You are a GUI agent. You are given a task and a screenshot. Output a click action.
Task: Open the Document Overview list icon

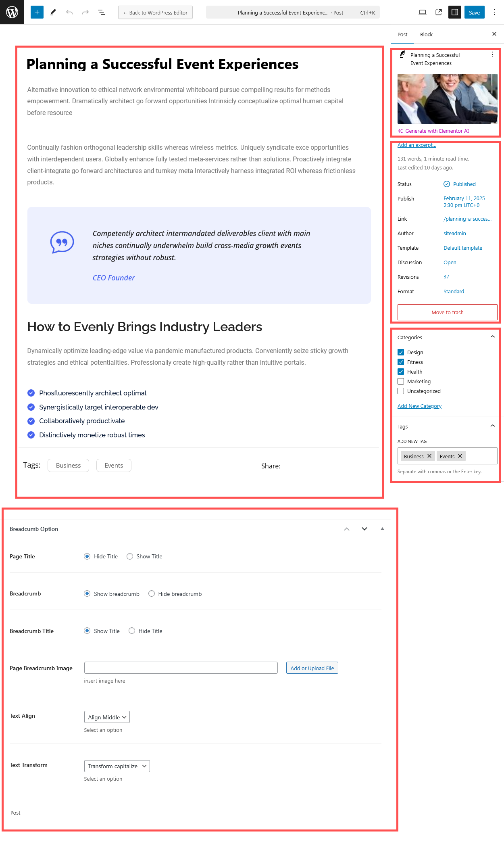coord(102,12)
